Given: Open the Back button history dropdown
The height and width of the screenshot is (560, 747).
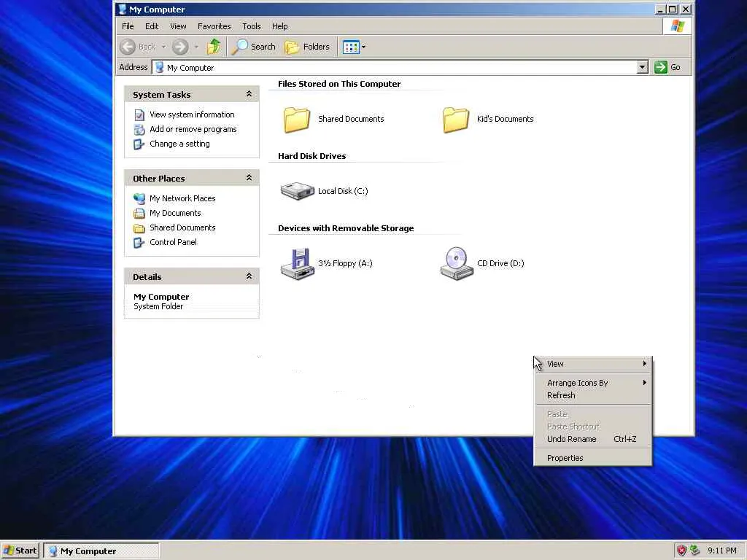Looking at the screenshot, I should [163, 47].
